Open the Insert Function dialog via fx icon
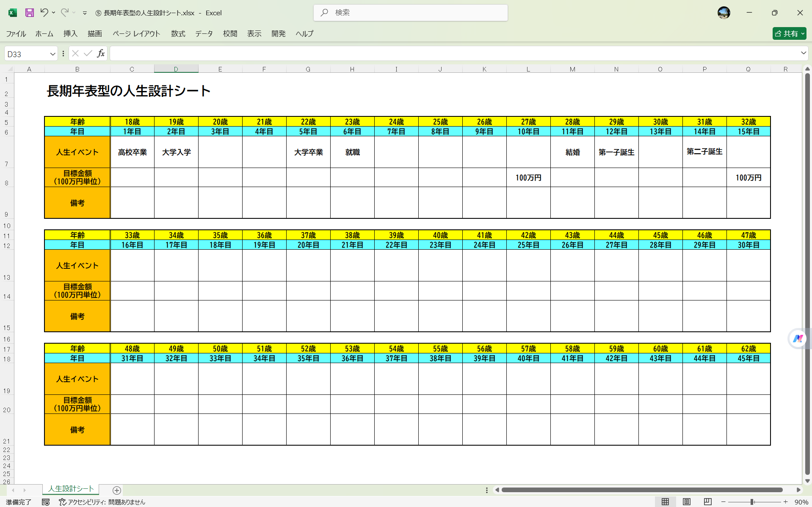This screenshot has width=812, height=507. tap(101, 53)
